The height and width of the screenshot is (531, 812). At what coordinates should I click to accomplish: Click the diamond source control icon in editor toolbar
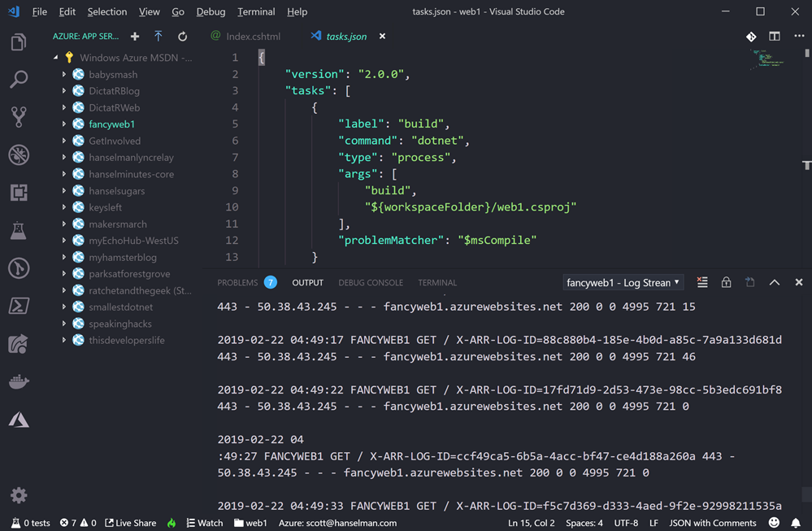tap(751, 37)
